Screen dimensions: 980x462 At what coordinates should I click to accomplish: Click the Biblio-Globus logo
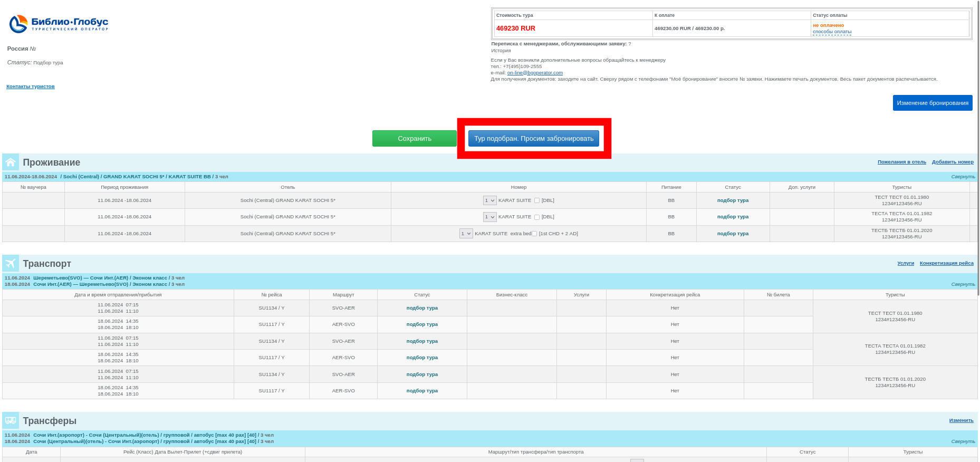(x=59, y=24)
